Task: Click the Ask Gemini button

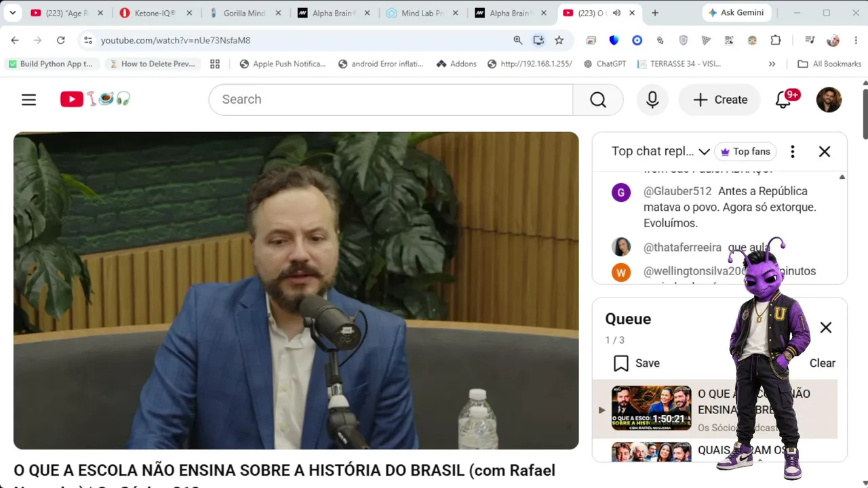Action: pyautogui.click(x=736, y=13)
